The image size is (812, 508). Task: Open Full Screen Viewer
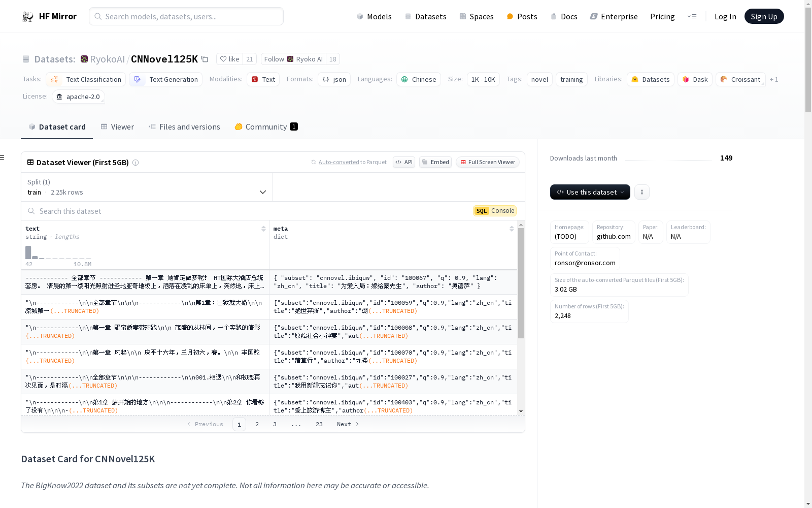488,162
